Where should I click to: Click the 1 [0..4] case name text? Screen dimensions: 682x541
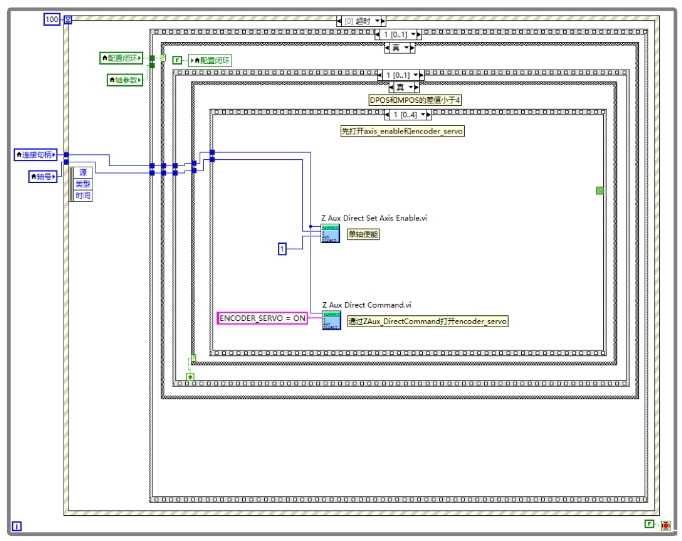coord(405,115)
